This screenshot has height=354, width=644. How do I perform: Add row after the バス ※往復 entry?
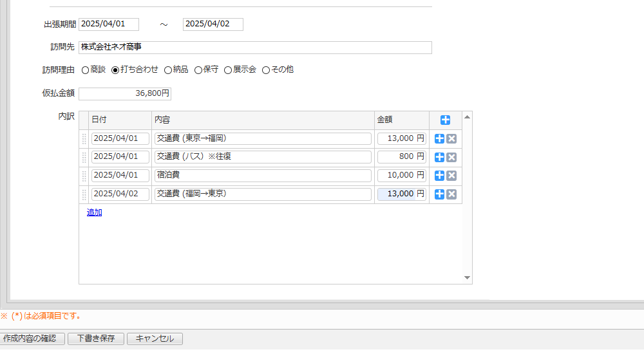click(440, 157)
